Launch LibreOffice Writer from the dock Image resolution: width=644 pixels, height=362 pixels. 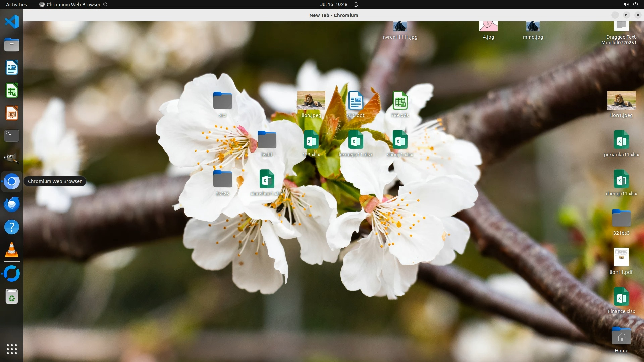click(x=12, y=68)
